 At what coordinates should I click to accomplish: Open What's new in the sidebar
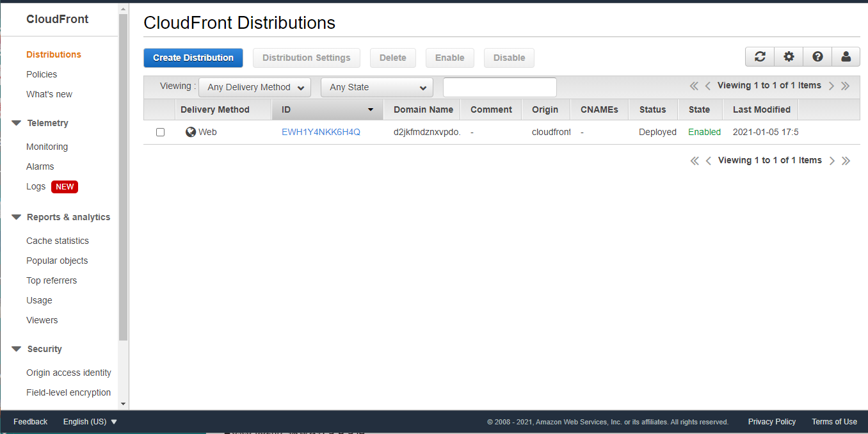click(49, 94)
